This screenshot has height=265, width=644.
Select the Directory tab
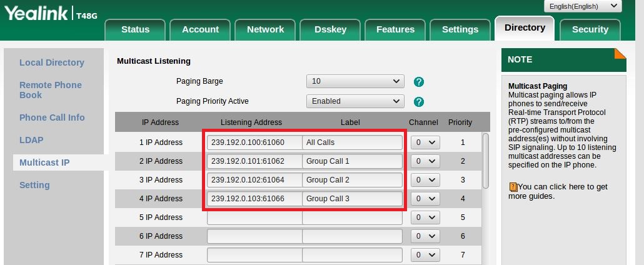(525, 28)
